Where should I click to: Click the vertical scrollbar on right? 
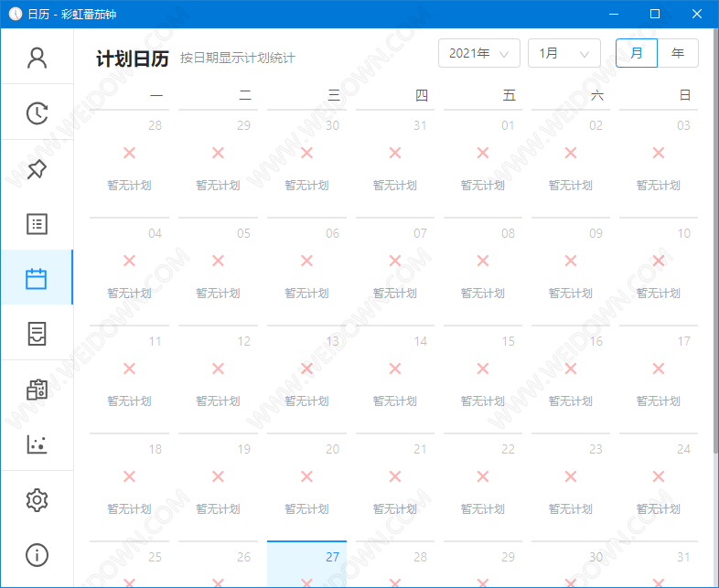tap(714, 274)
